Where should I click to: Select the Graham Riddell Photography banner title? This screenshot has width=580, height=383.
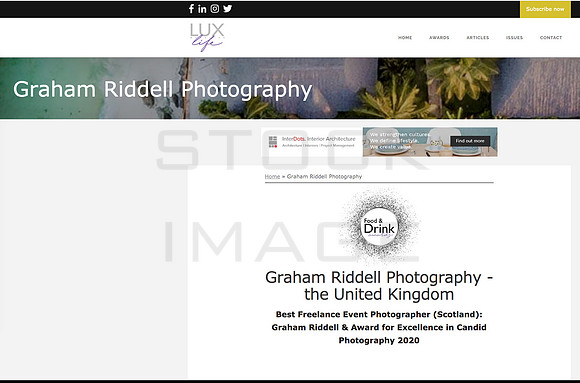tap(163, 90)
